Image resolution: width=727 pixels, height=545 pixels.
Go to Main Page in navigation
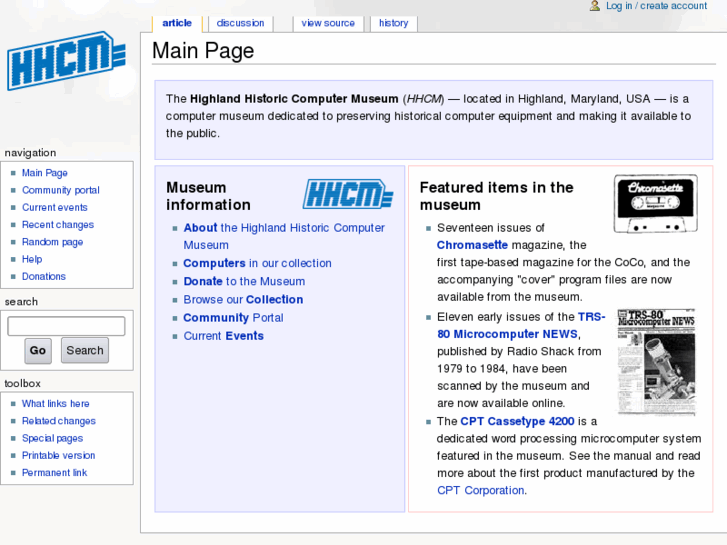(45, 173)
